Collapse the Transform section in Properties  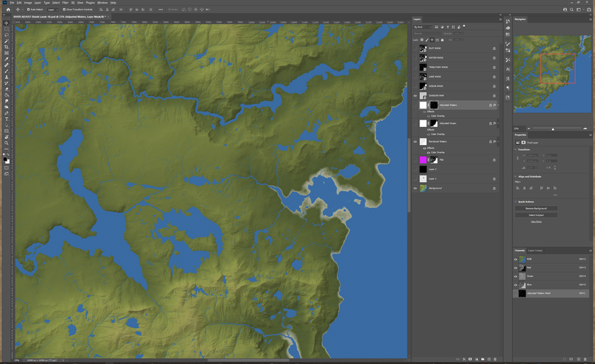516,151
